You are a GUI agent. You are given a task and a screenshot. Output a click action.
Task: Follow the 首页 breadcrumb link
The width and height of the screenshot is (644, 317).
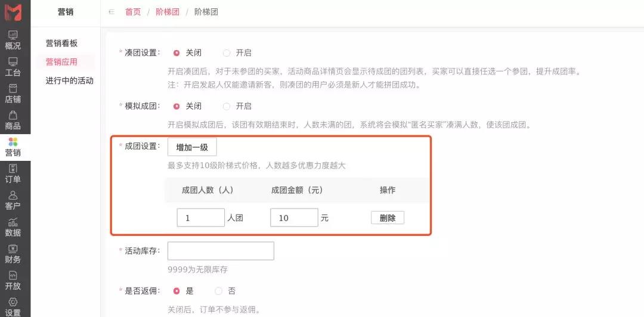point(132,12)
